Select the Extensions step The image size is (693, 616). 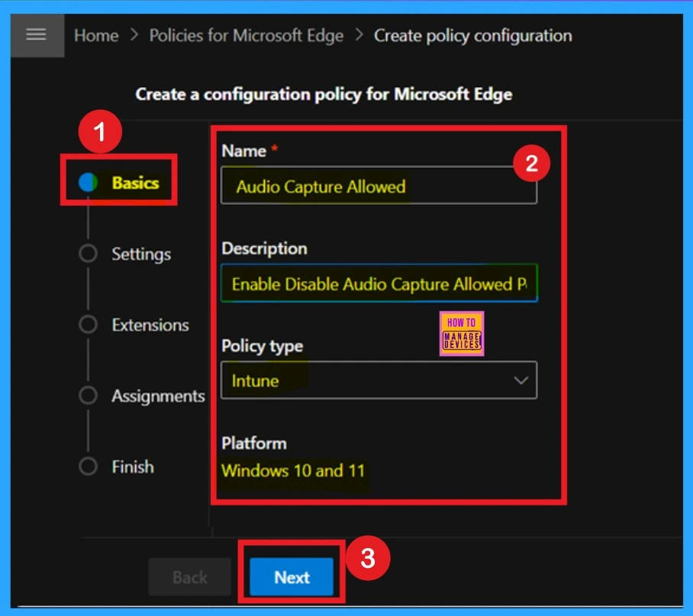[150, 324]
